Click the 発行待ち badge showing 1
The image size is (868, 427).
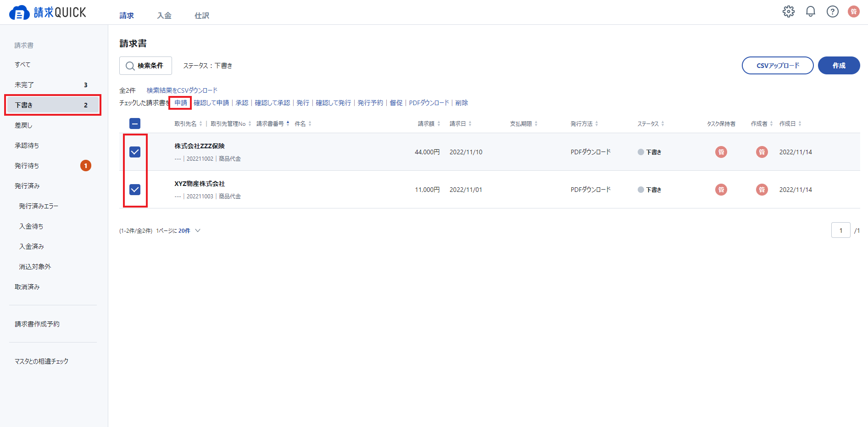[x=86, y=166]
